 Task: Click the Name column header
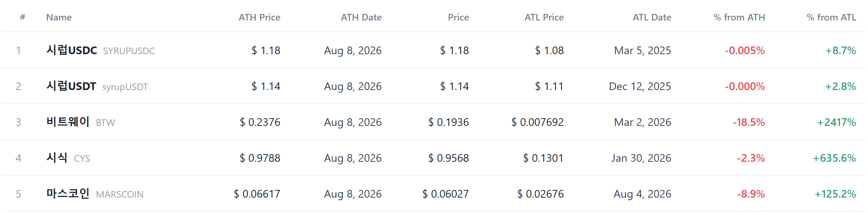(x=59, y=17)
